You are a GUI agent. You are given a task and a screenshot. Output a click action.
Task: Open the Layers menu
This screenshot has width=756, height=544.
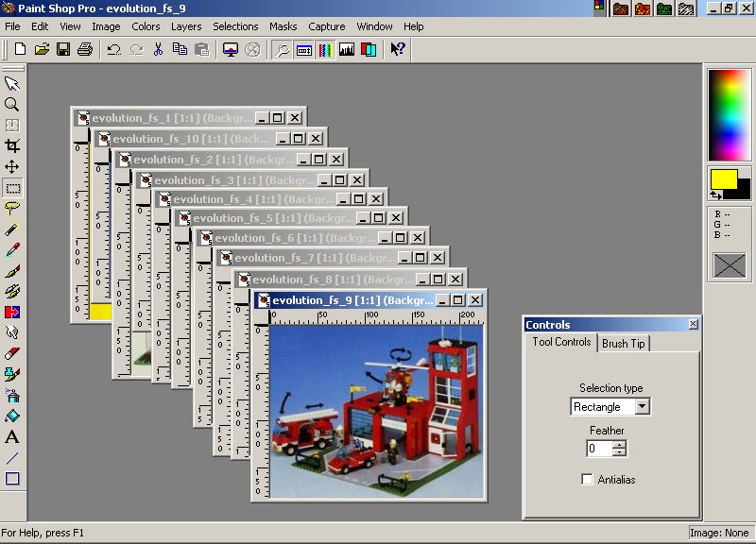185,26
